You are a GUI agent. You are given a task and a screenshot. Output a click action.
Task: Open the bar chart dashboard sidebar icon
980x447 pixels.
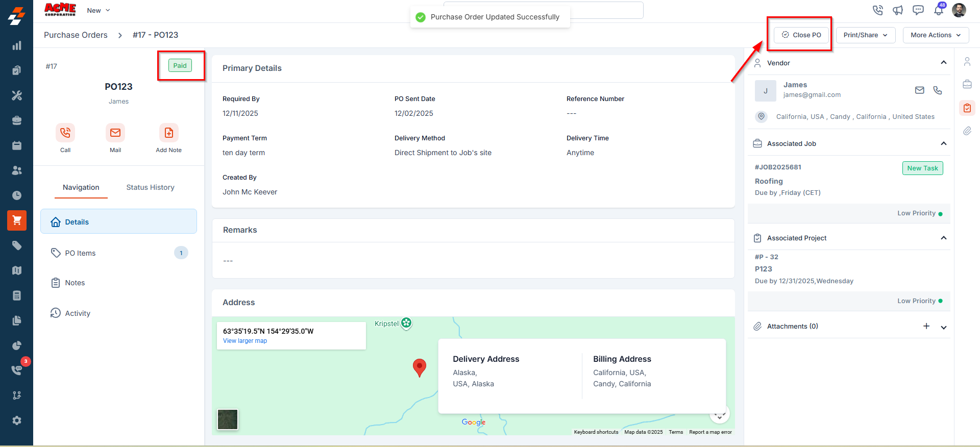tap(17, 45)
